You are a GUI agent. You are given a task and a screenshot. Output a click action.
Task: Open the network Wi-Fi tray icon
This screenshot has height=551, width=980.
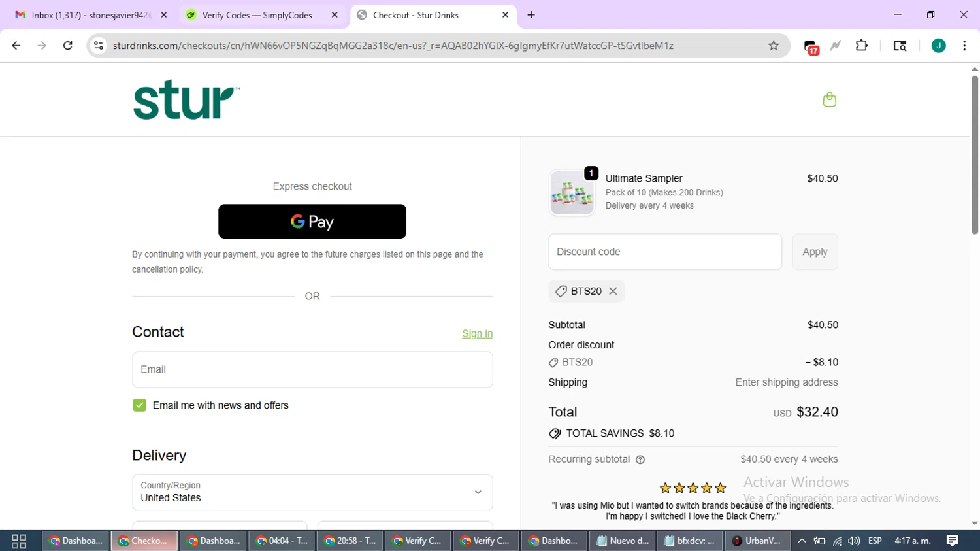point(837,541)
